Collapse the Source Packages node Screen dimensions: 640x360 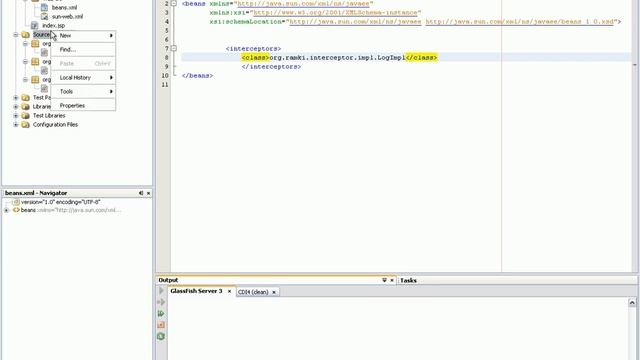(16, 35)
